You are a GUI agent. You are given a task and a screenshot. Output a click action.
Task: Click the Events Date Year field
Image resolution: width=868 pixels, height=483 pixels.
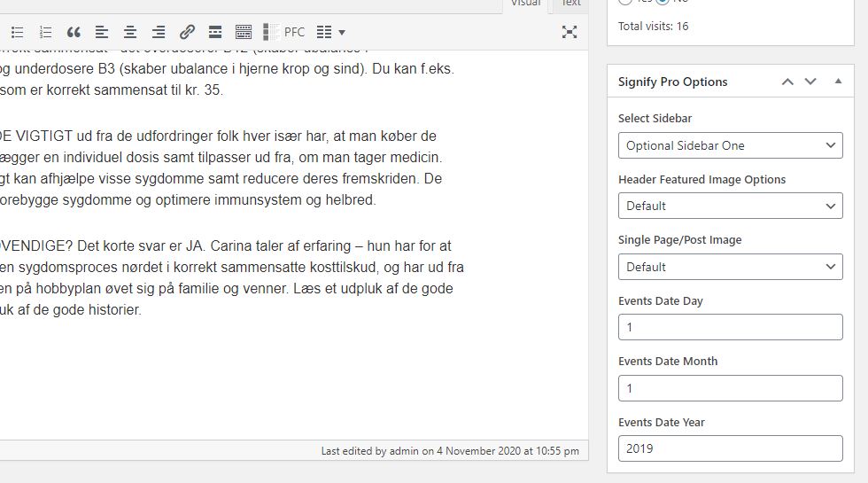pyautogui.click(x=730, y=448)
